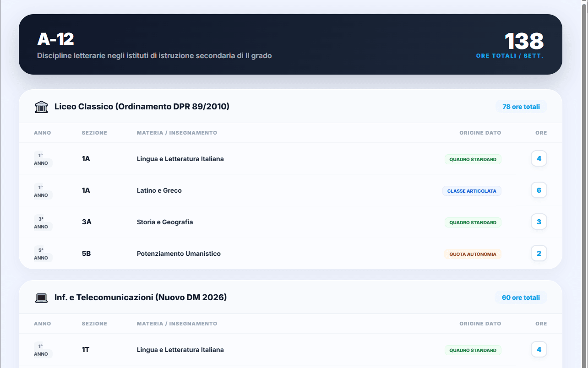Click the Liceo Classico section title
This screenshot has width=588, height=368.
coord(142,107)
